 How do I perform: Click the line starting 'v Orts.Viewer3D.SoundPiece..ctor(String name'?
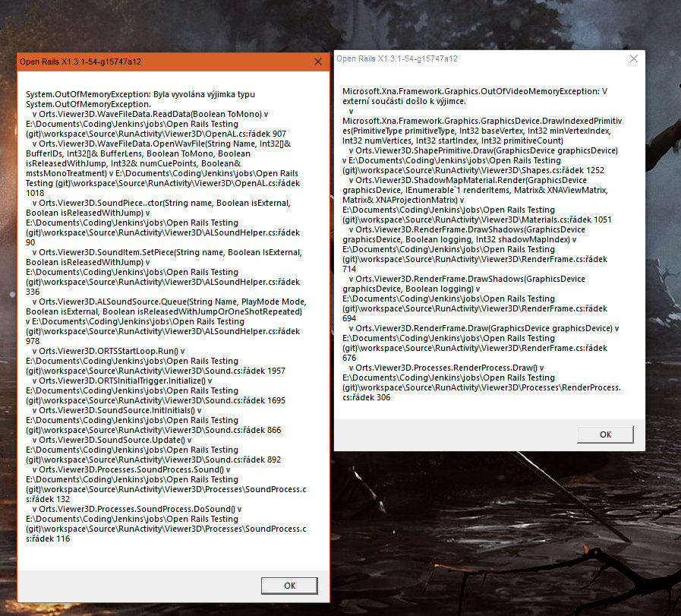pos(161,203)
